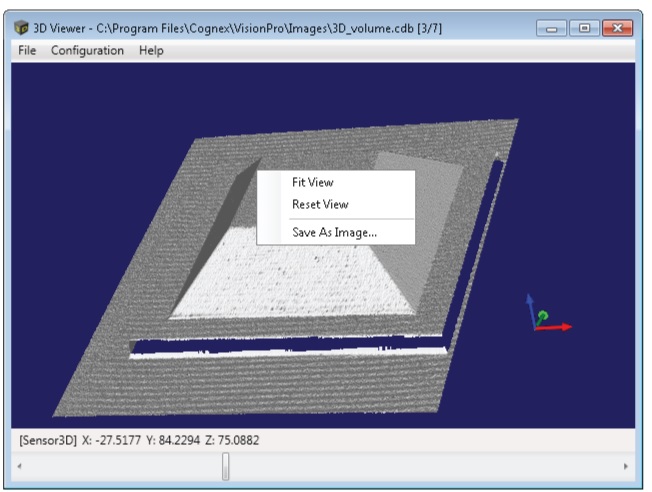This screenshot has width=652, height=492.
Task: Click the green Y-axis marker of the gizmo
Action: pyautogui.click(x=543, y=317)
